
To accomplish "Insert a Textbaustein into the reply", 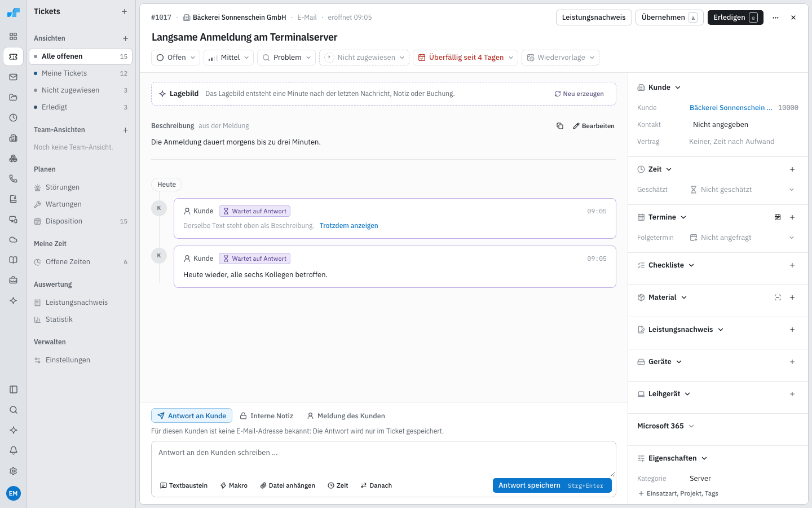I will (x=184, y=485).
